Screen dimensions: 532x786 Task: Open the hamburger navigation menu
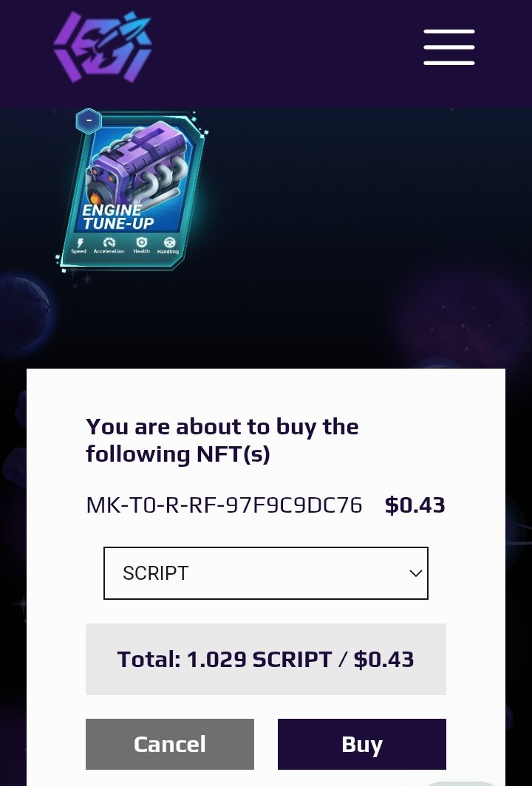pyautogui.click(x=449, y=47)
